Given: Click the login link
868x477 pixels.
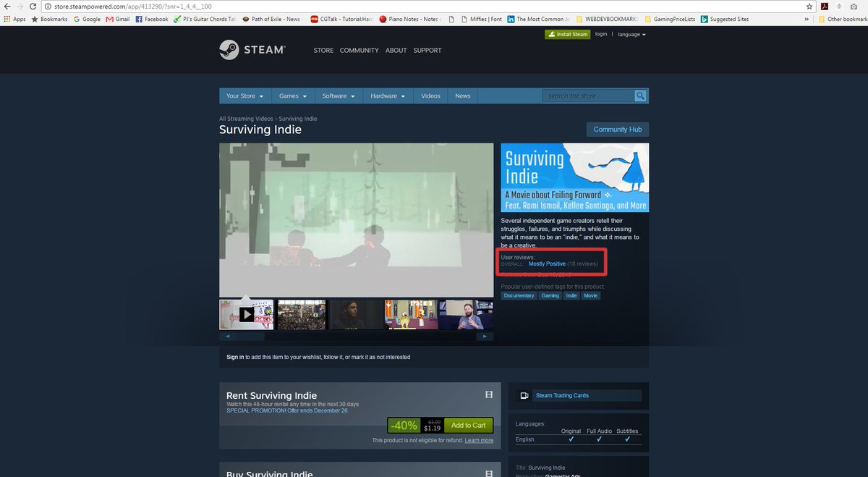Looking at the screenshot, I should click(x=601, y=34).
